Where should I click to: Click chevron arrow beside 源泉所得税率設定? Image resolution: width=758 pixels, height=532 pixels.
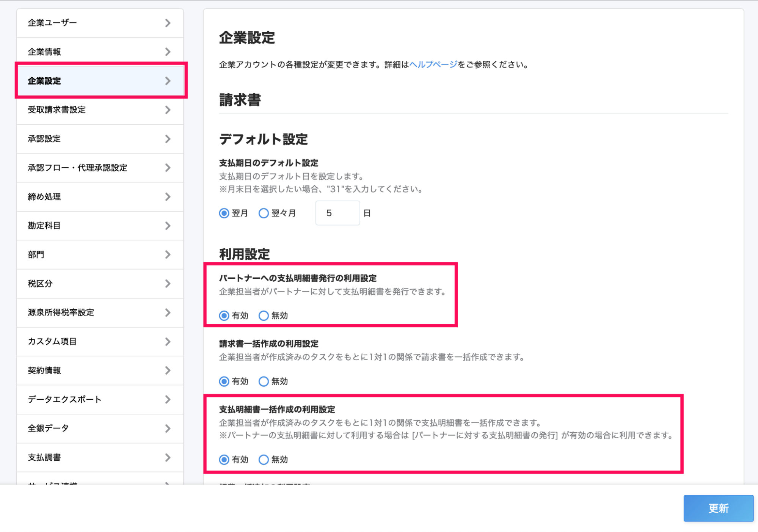pos(168,312)
